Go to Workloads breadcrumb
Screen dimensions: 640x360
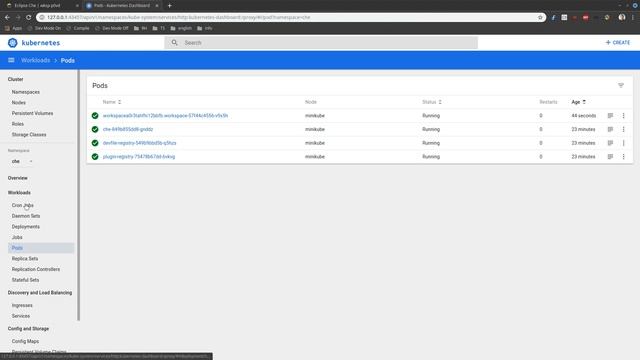pyautogui.click(x=36, y=60)
